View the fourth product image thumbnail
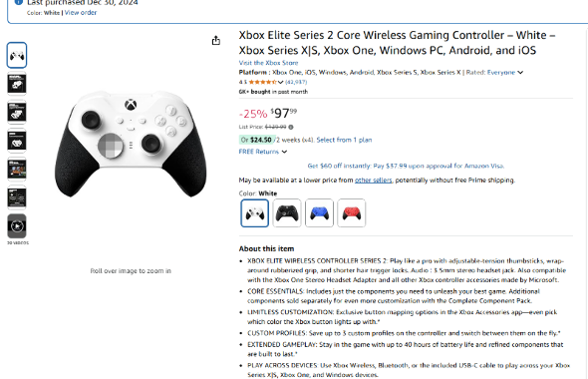This screenshot has width=588, height=379. [17, 141]
